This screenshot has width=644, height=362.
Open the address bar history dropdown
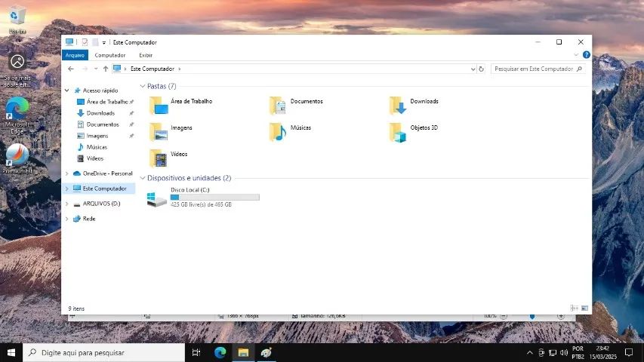[473, 69]
